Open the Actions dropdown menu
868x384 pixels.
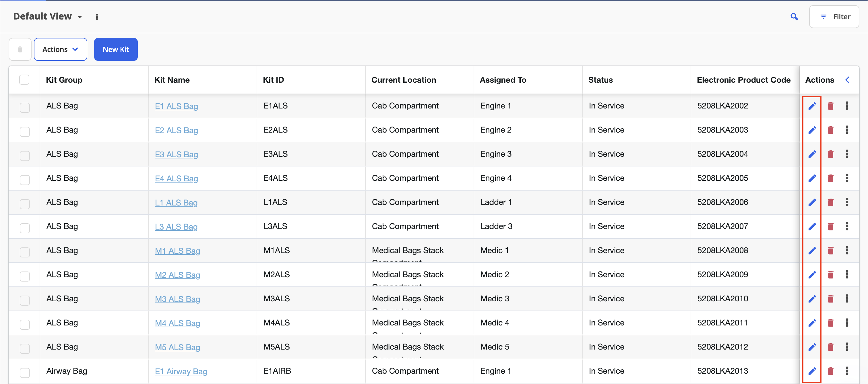pyautogui.click(x=60, y=49)
